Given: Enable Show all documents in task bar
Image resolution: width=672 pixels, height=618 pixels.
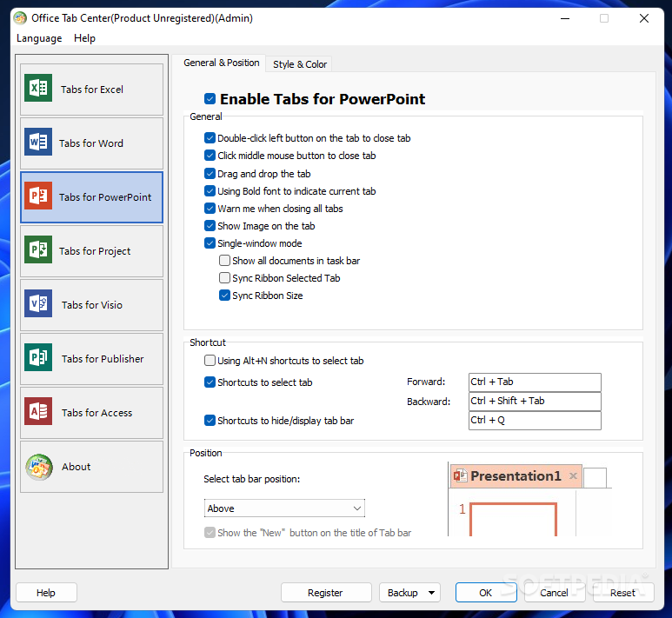Looking at the screenshot, I should [224, 261].
